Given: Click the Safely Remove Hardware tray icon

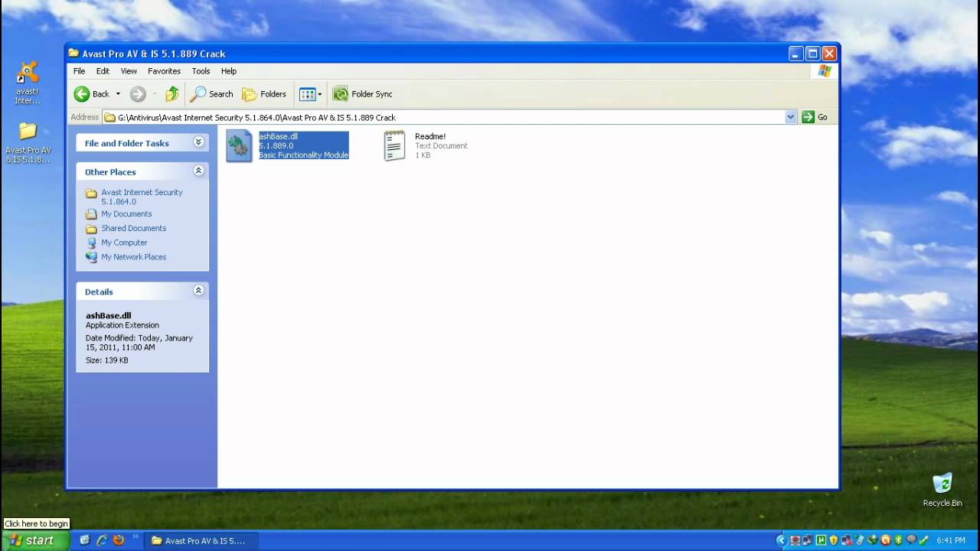Looking at the screenshot, I should coord(923,540).
